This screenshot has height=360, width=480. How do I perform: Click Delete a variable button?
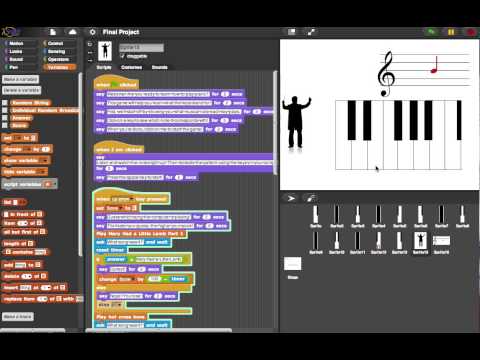22,90
